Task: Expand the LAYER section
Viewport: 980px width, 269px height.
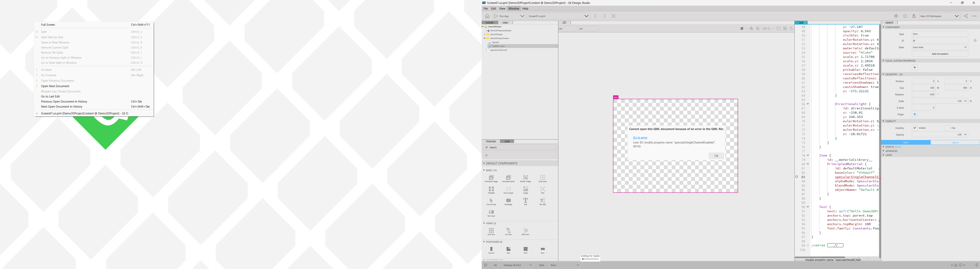Action: tap(883, 155)
